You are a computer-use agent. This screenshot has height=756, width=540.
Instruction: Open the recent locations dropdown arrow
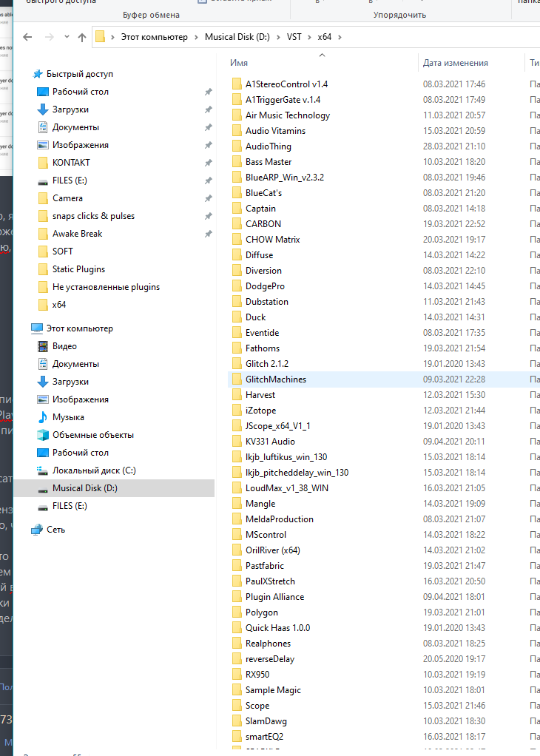tap(67, 37)
